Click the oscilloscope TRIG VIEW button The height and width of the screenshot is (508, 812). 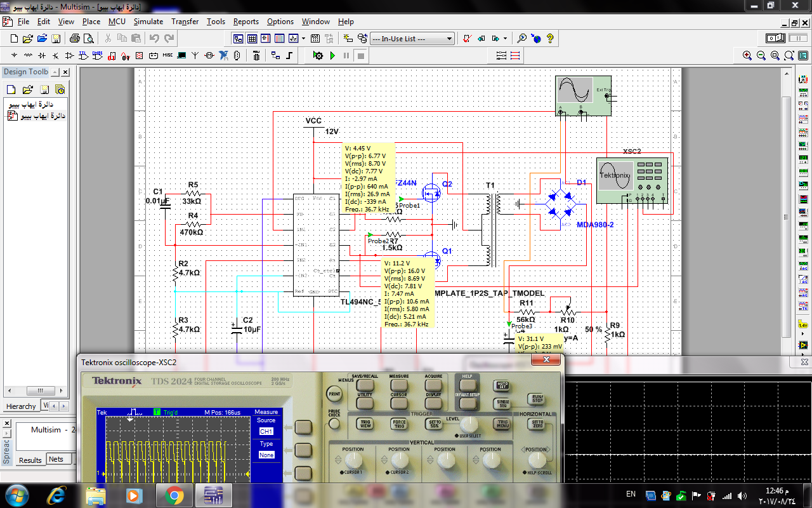[x=365, y=424]
